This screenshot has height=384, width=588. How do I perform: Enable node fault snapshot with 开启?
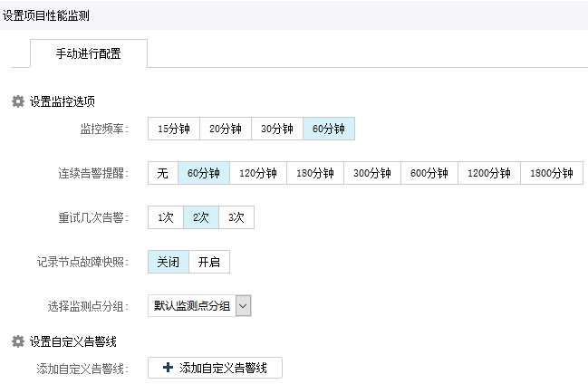click(x=210, y=263)
